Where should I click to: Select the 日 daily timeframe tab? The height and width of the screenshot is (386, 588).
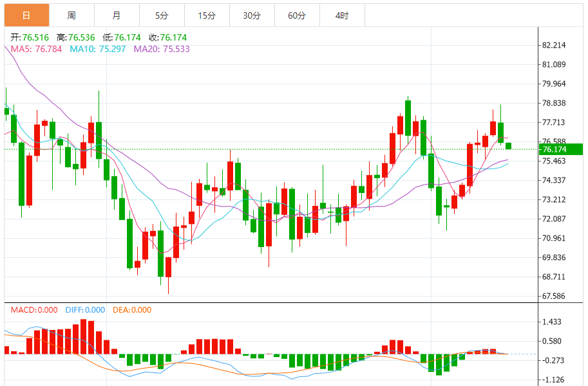pyautogui.click(x=26, y=15)
